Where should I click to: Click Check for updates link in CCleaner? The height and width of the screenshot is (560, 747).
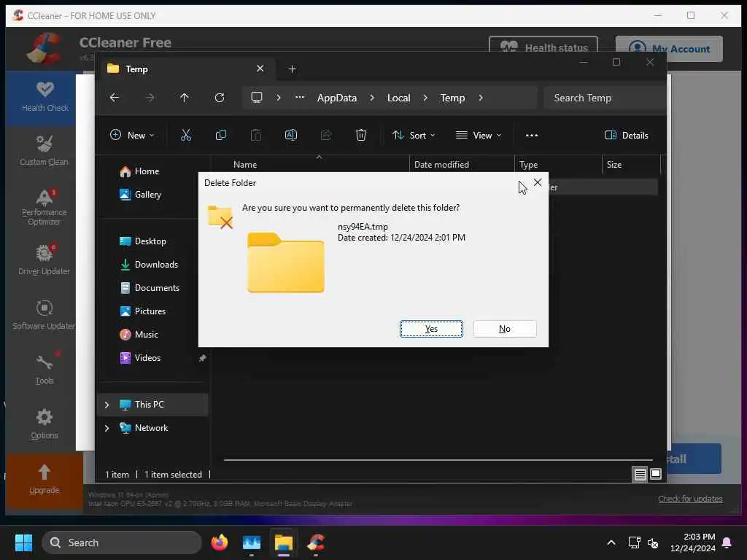click(690, 499)
